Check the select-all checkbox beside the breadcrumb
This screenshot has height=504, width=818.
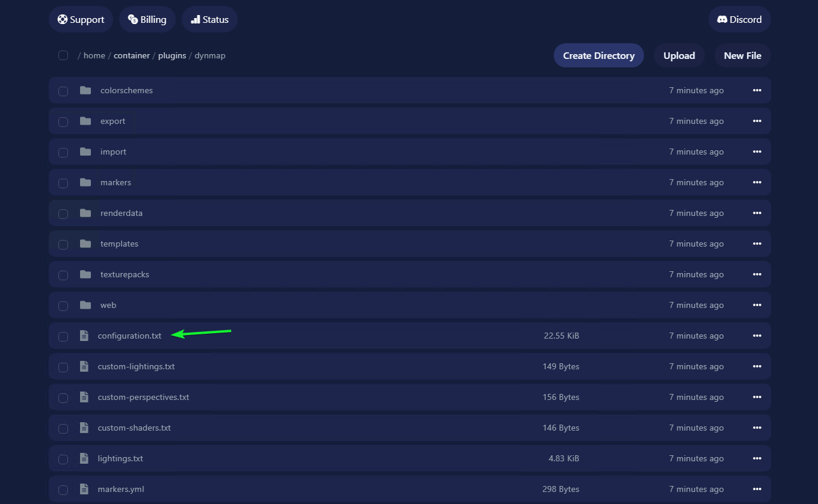[x=63, y=55]
